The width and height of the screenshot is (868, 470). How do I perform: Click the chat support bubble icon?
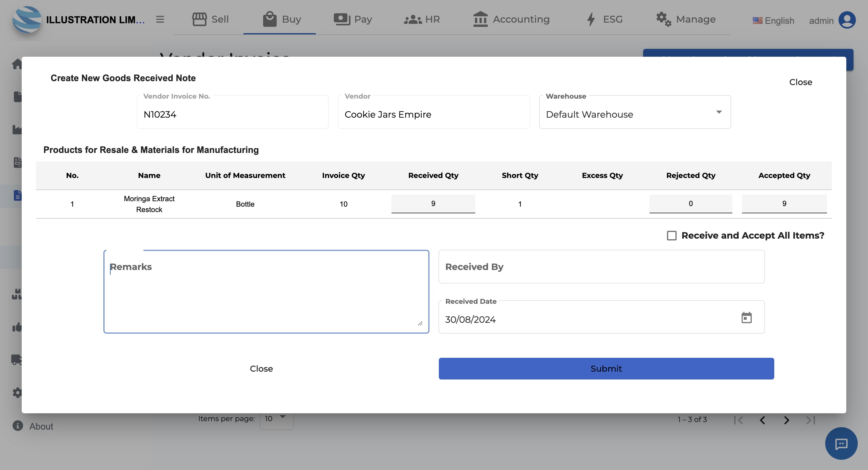click(x=841, y=443)
